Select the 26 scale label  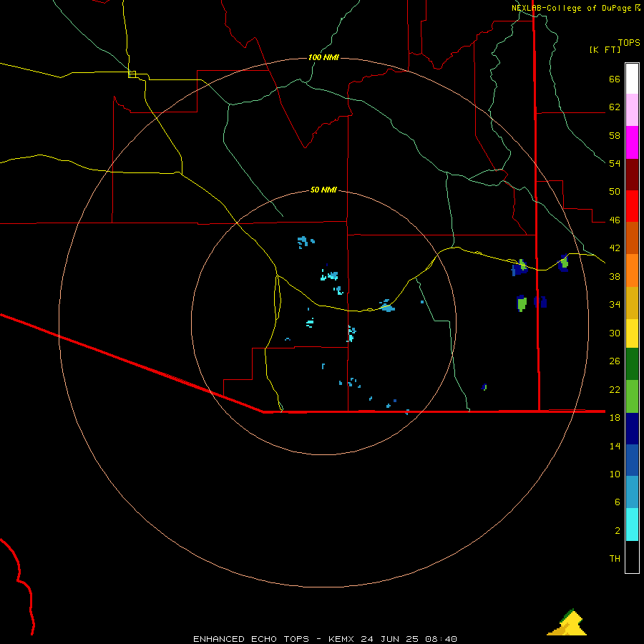(x=615, y=361)
